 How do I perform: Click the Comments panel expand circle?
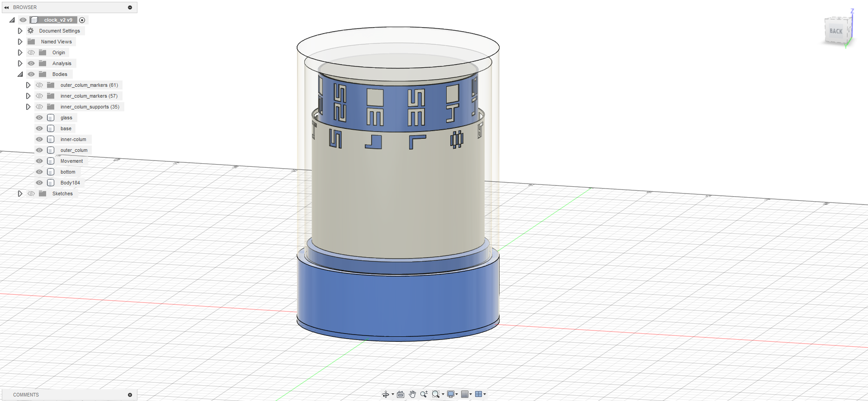tap(130, 395)
